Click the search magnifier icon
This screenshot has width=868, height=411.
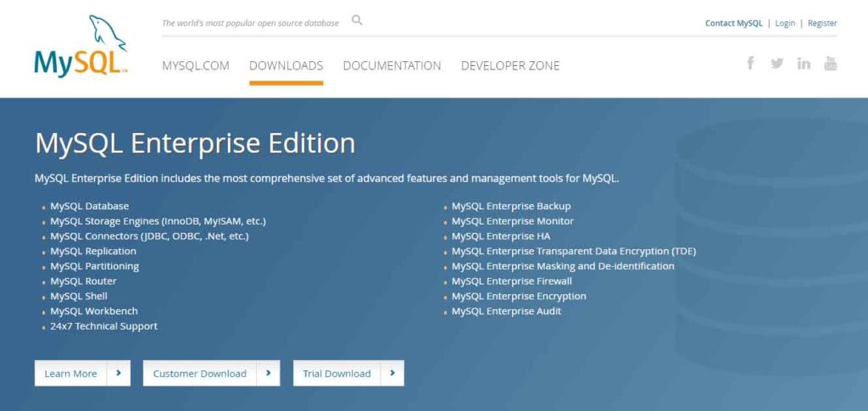(357, 20)
